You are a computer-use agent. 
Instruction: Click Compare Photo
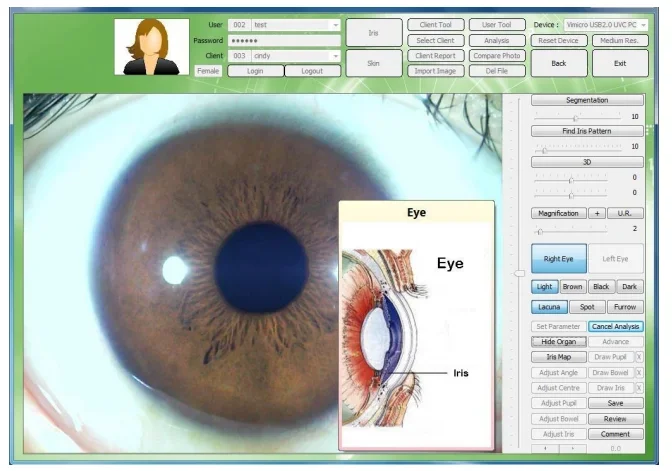tap(497, 56)
